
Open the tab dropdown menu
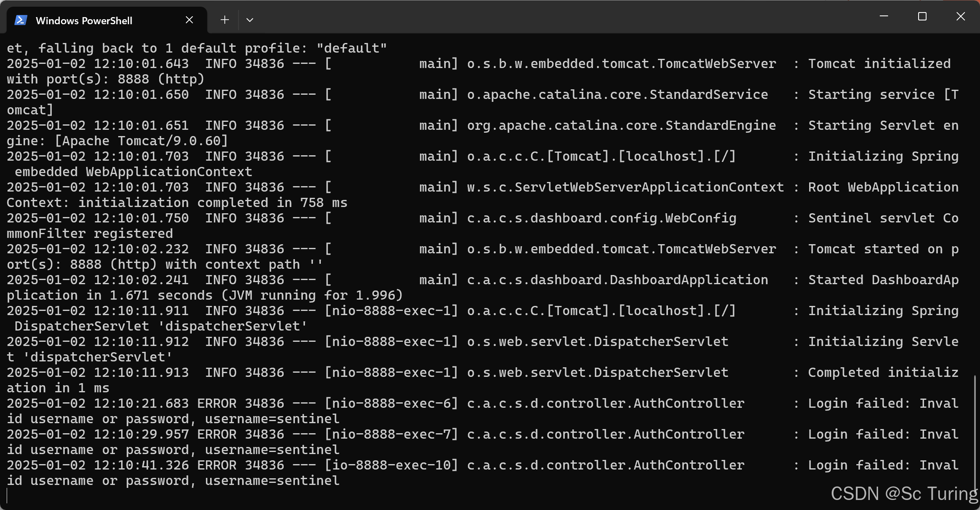click(x=249, y=20)
